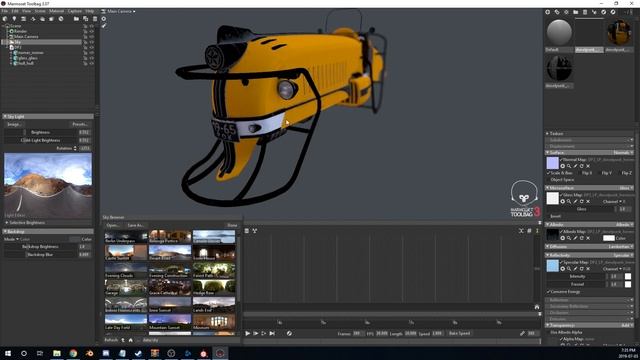This screenshot has width=640, height=360.
Task: Enable Flip Y checkbox
Action: pos(600,173)
